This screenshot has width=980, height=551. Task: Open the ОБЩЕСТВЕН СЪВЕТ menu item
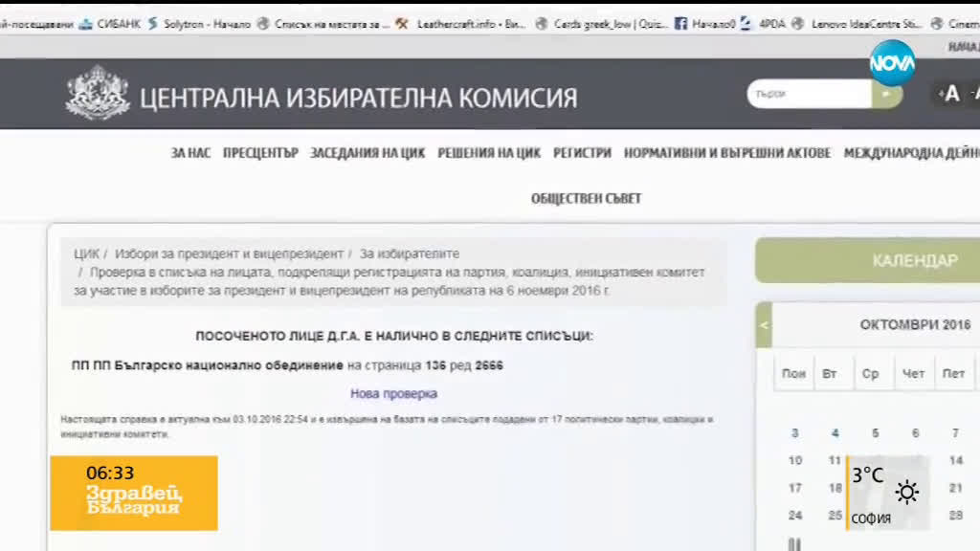[587, 199]
